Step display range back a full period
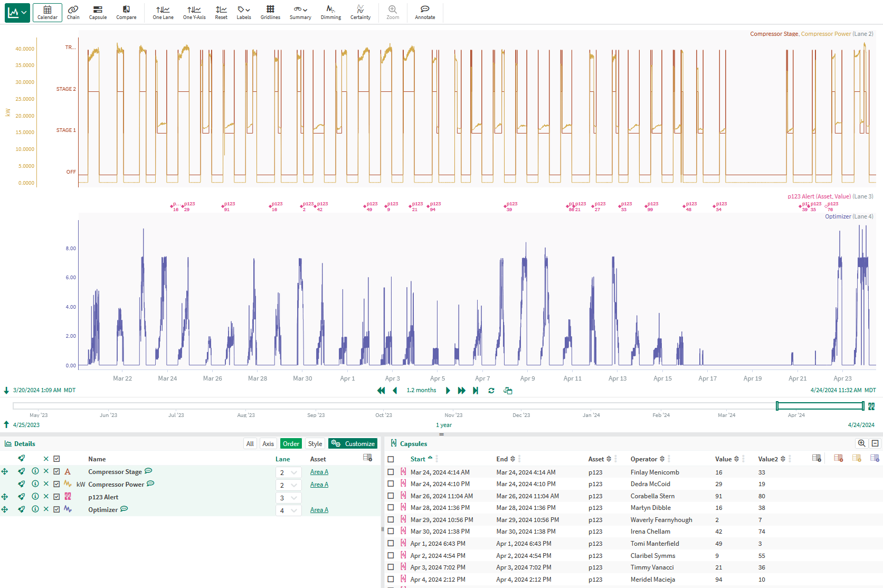The width and height of the screenshot is (883, 588). (381, 391)
